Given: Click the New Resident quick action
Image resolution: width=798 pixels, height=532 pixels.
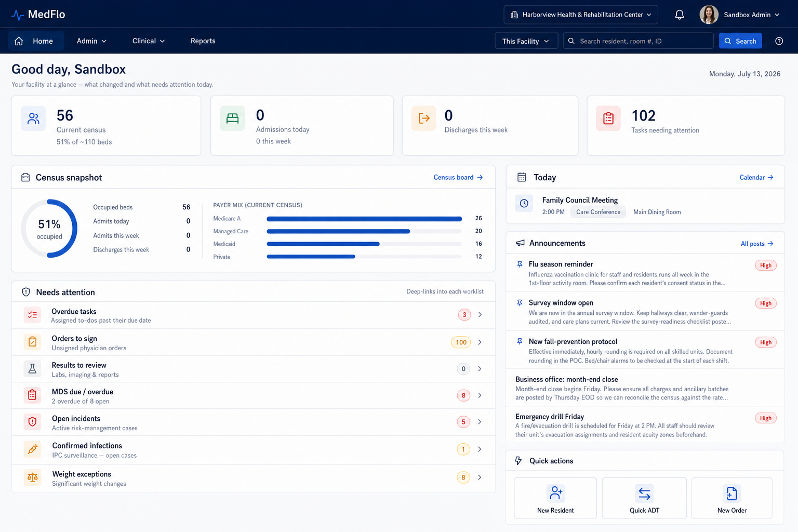Looking at the screenshot, I should pos(555,498).
